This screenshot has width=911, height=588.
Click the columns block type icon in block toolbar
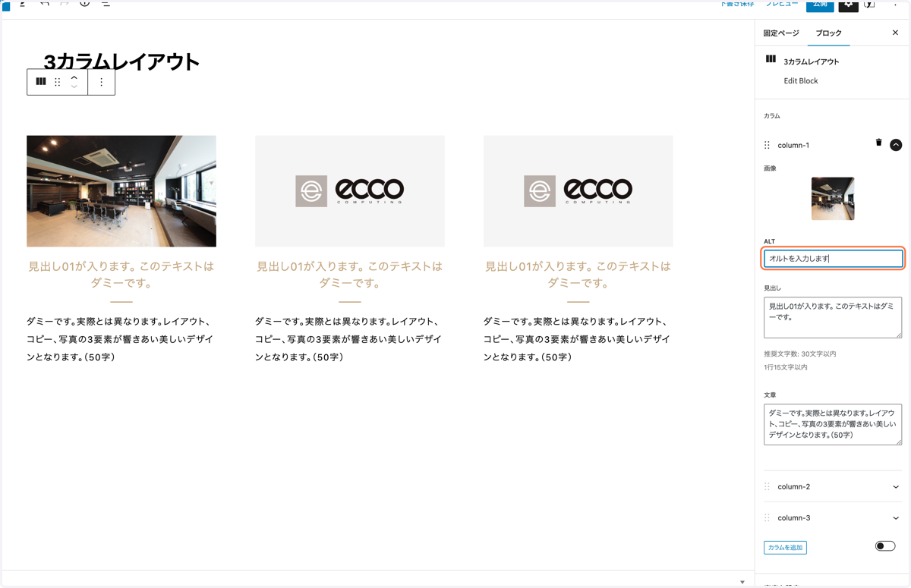(x=41, y=82)
